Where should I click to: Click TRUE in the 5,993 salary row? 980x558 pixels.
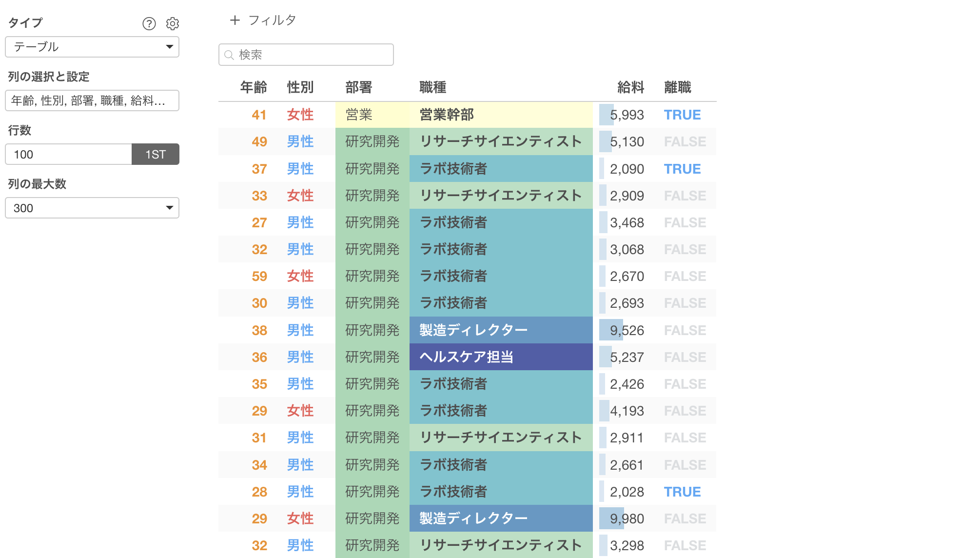682,115
